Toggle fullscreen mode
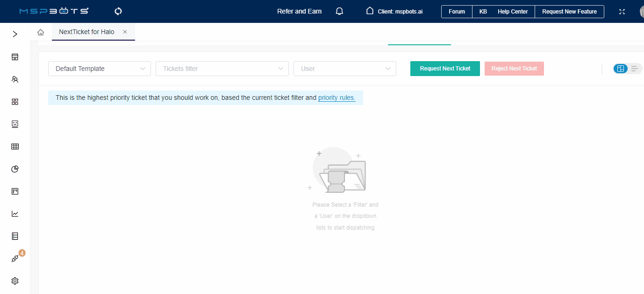This screenshot has width=644, height=294. (x=622, y=11)
